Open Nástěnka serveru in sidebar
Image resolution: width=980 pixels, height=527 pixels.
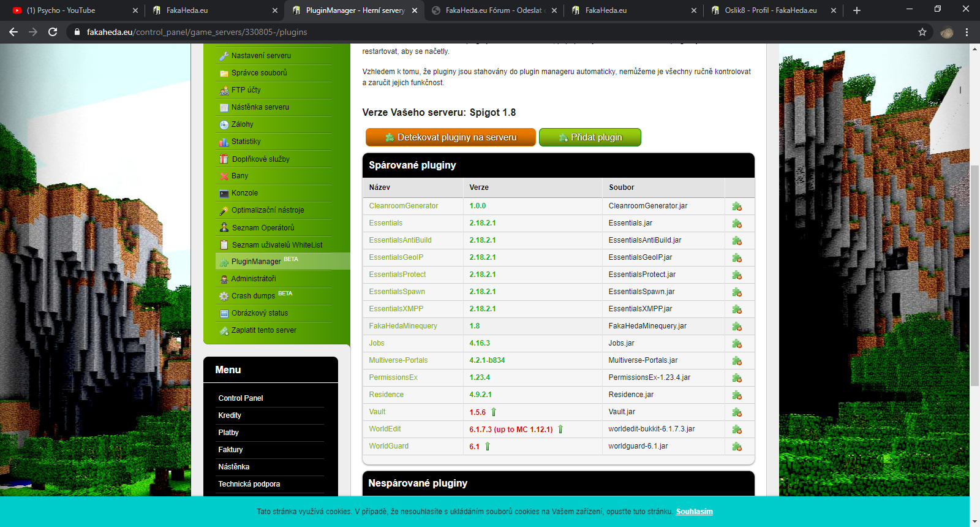tap(260, 107)
